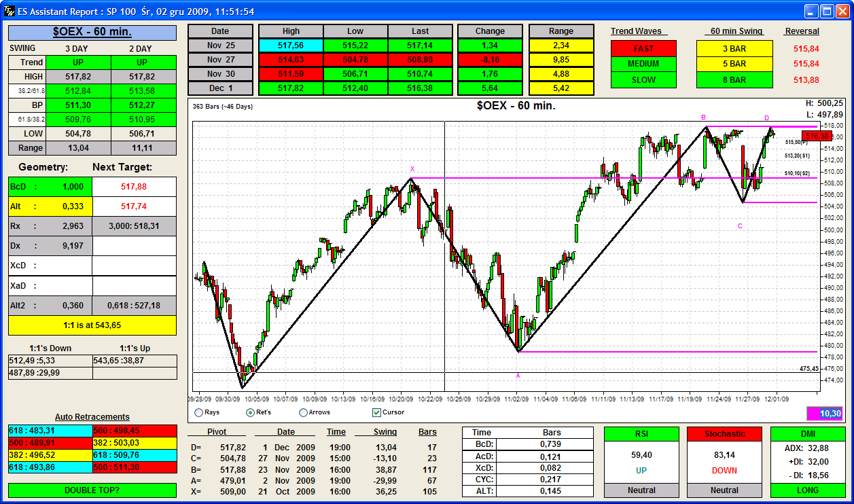Choose the 3 BAR swing option

[x=734, y=48]
